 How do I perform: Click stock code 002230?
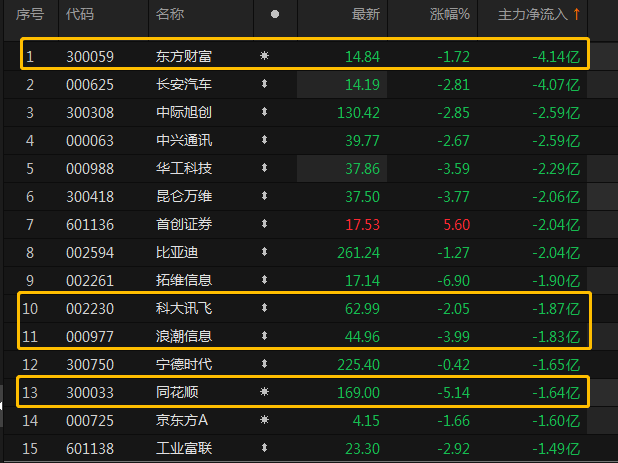[x=90, y=309]
